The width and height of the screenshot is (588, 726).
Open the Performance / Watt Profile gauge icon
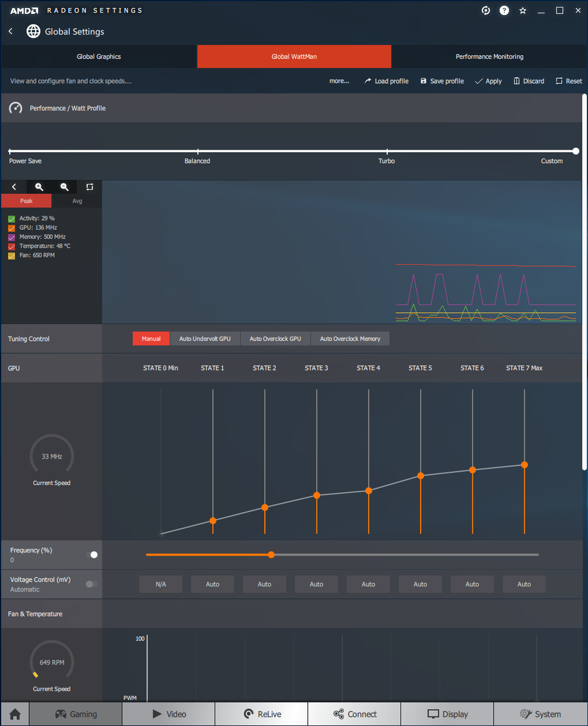pos(15,108)
